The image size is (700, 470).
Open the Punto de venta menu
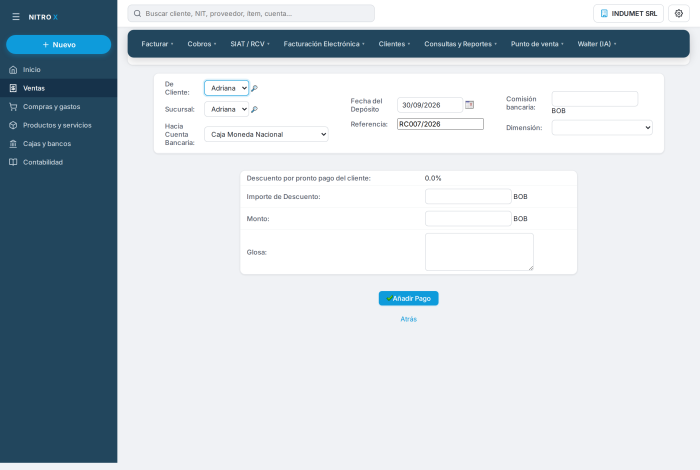click(537, 44)
